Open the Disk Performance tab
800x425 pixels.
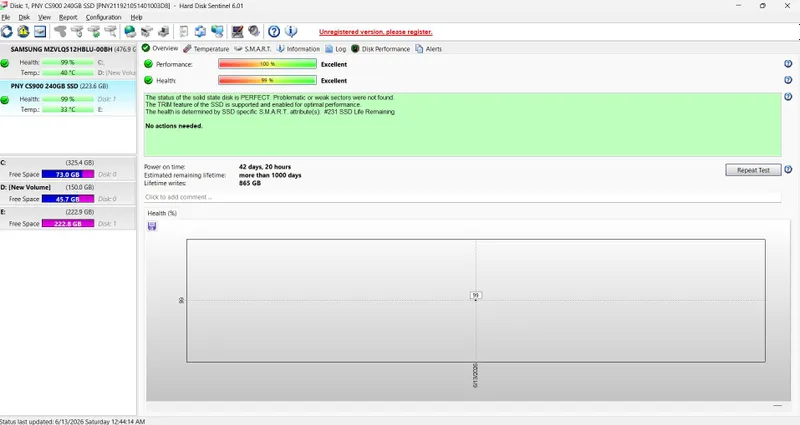(381, 49)
